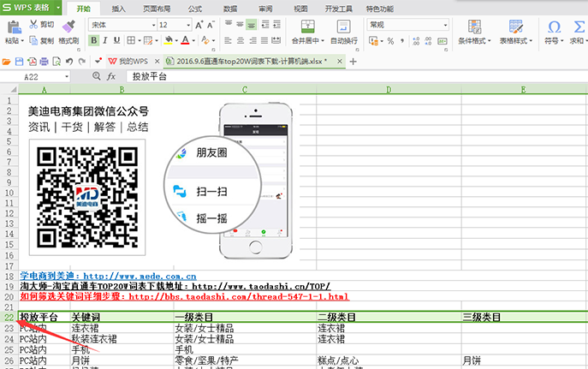Screen dimensions: 588x369
Task: Save the workbook with the floppy icon
Action: click(19, 62)
